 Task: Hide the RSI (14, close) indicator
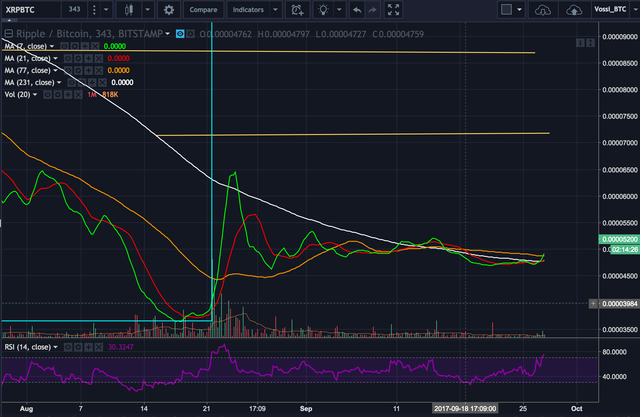click(x=68, y=347)
